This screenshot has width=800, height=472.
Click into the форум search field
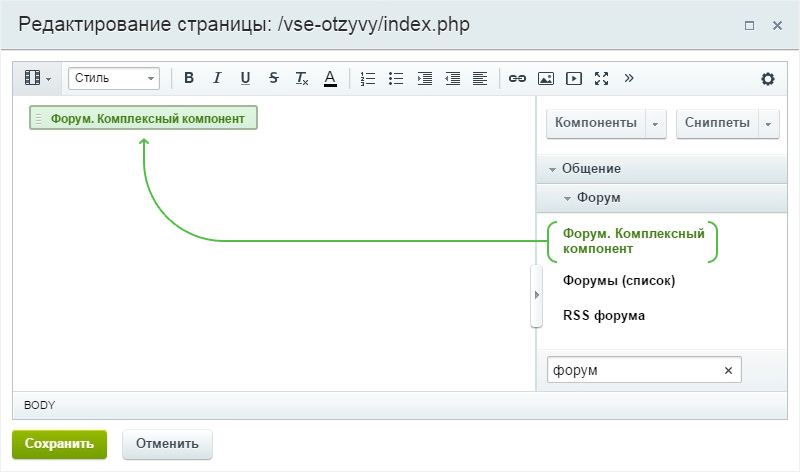632,370
